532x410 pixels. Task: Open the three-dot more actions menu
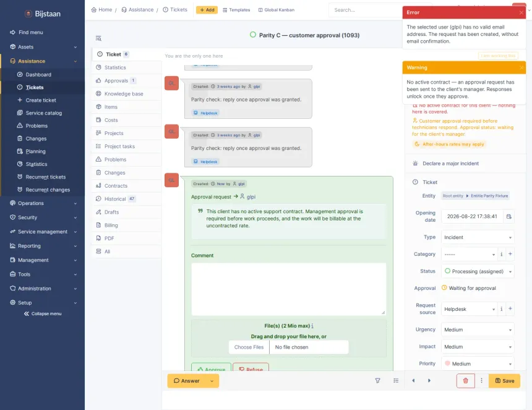481,381
